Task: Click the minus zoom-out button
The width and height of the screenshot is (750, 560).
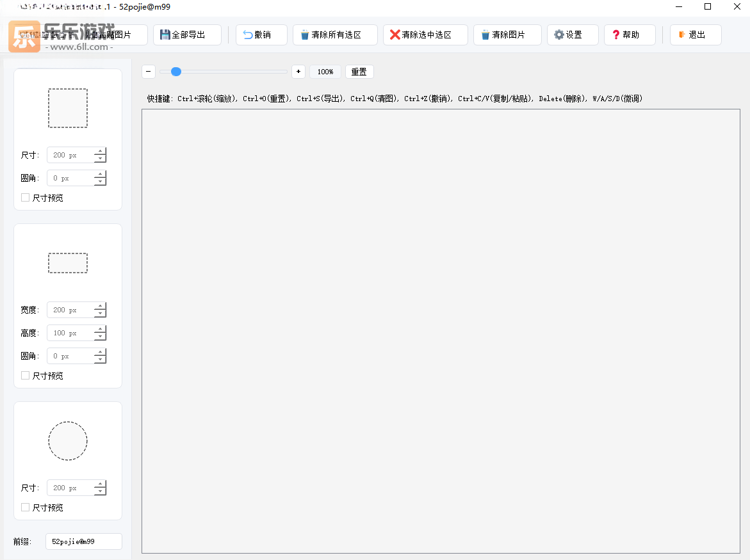Action: click(149, 72)
